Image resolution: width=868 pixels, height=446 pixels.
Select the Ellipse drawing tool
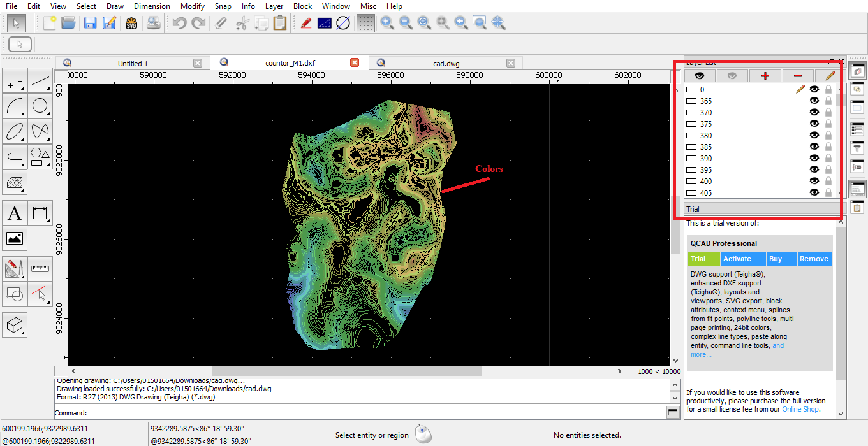(x=15, y=131)
